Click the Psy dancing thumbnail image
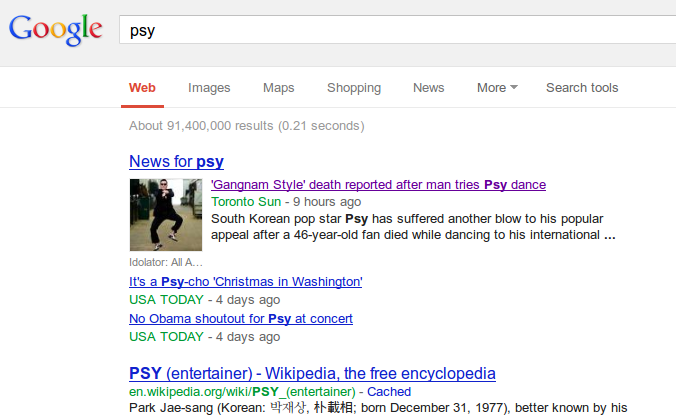This screenshot has height=415, width=676. [166, 215]
